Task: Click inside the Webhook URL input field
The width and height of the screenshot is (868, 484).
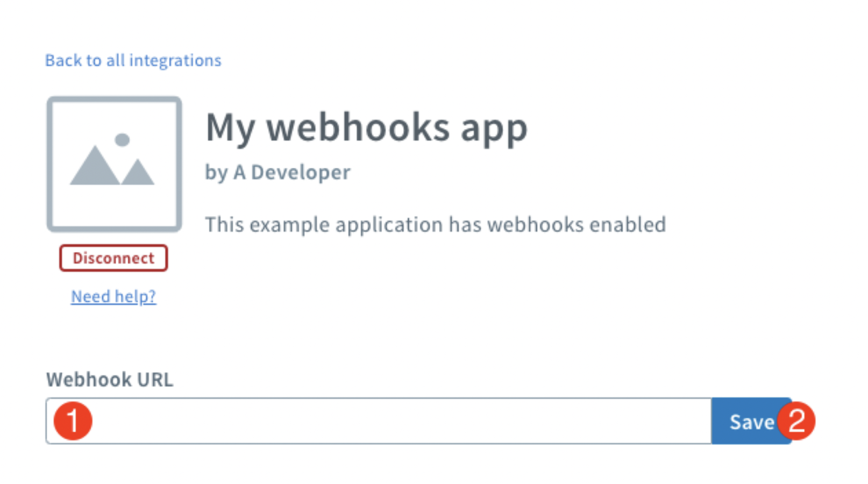Action: 376,421
